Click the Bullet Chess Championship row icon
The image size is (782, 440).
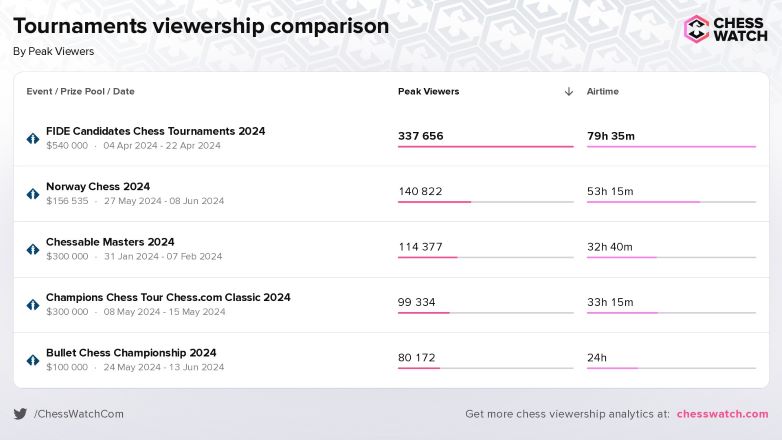(x=33, y=360)
